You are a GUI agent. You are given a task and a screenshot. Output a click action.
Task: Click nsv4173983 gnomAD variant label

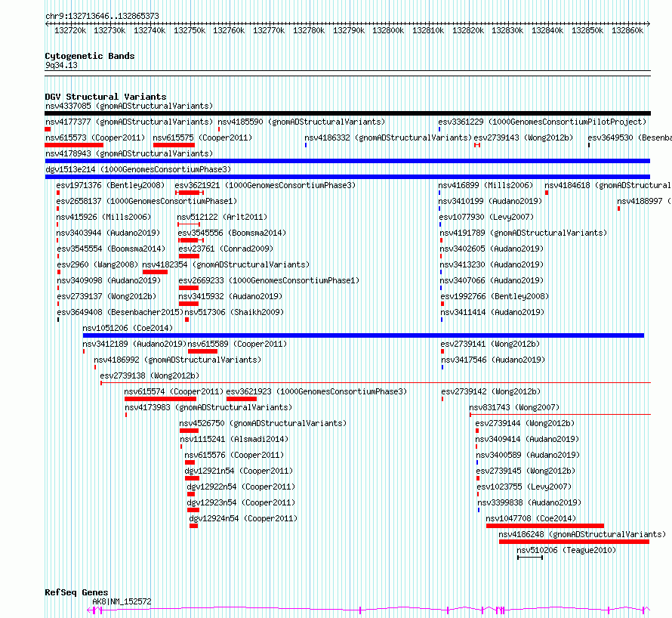tap(208, 407)
